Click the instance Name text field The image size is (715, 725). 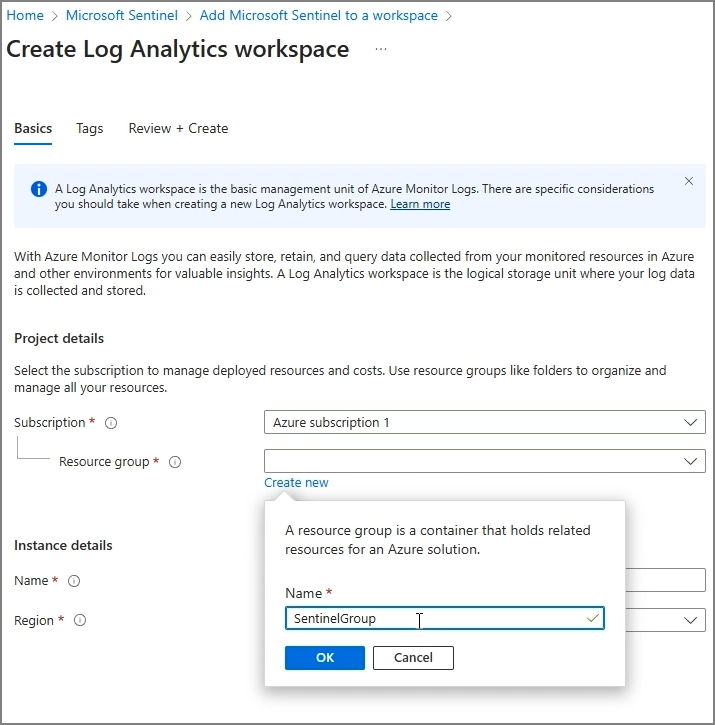666,580
